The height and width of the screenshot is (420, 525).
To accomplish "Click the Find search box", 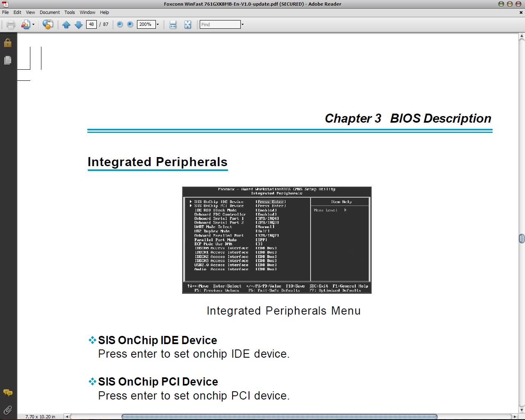I will 220,25.
